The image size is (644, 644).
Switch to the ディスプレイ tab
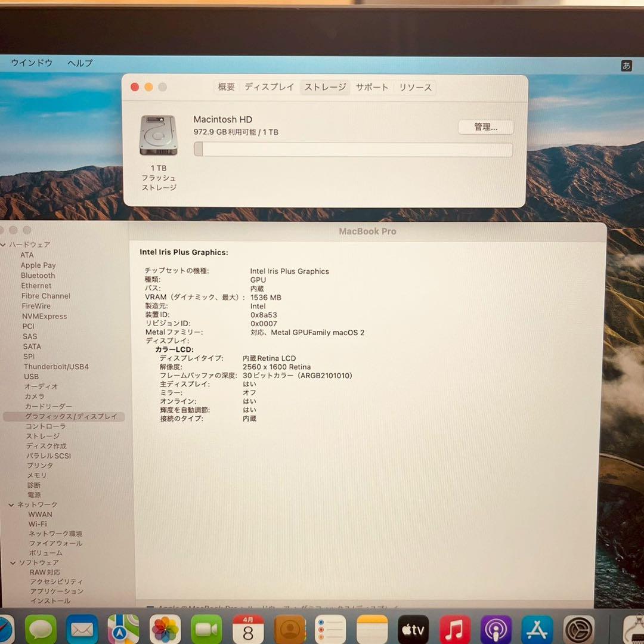[x=270, y=86]
